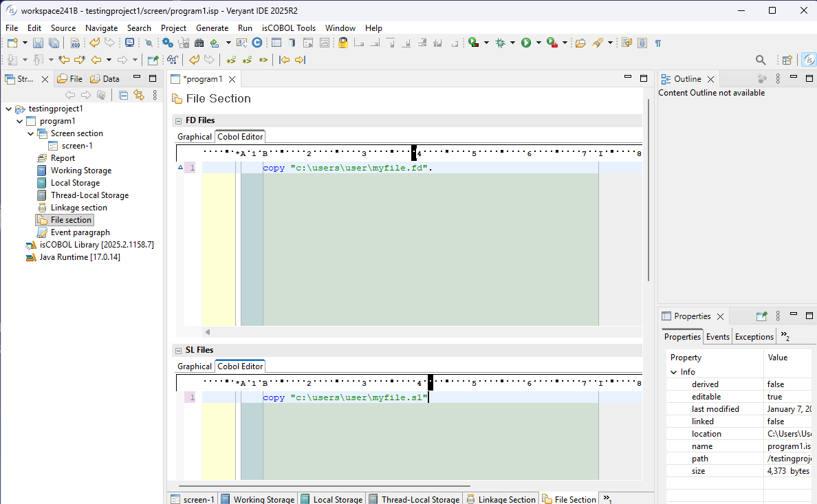817x504 pixels.
Task: Open the isCOBOL Tools menu
Action: pyautogui.click(x=288, y=28)
